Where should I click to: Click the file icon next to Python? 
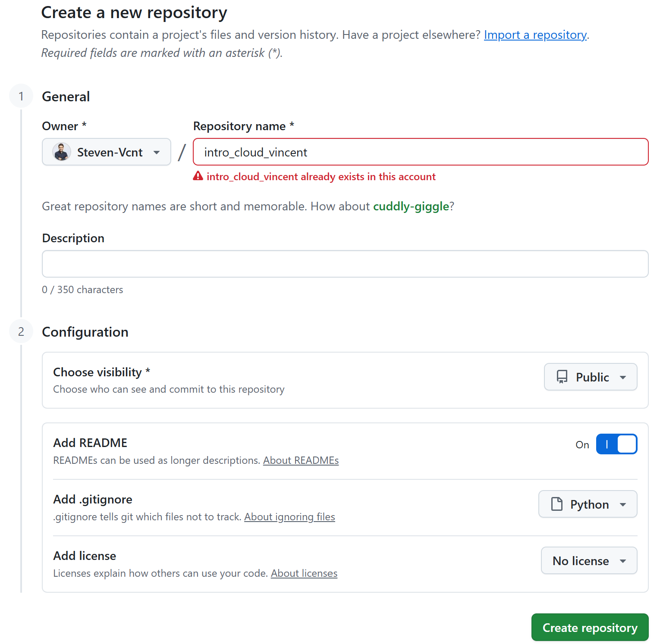(x=557, y=504)
